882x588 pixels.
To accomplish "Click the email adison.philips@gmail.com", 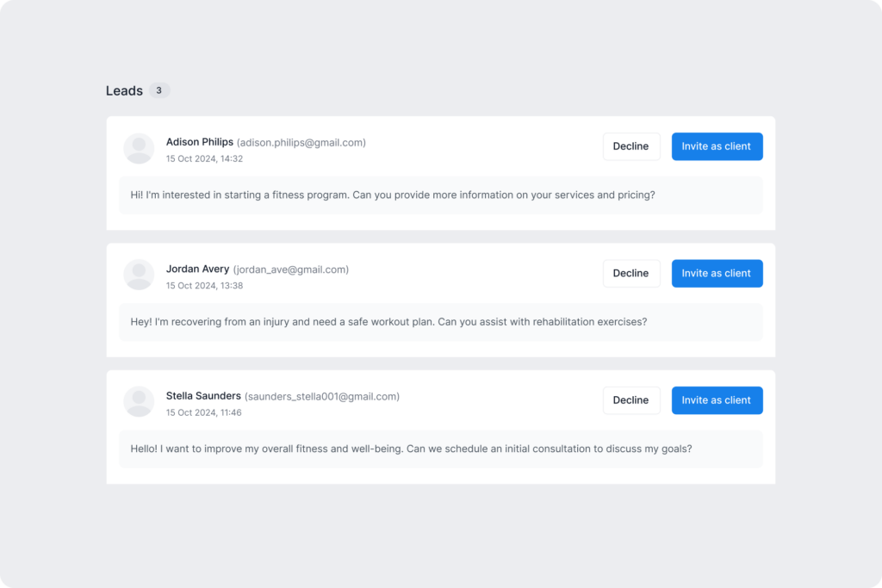I will pyautogui.click(x=300, y=142).
